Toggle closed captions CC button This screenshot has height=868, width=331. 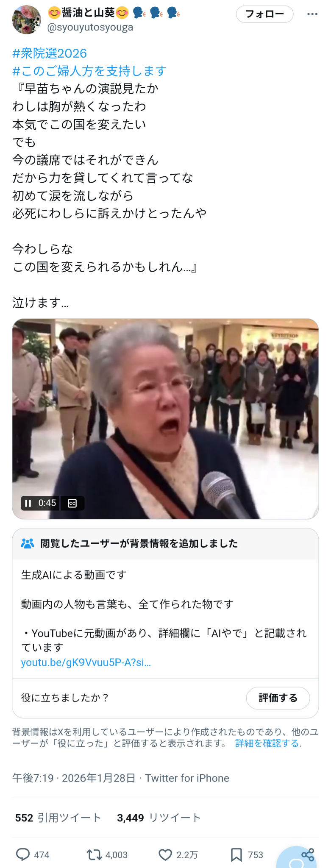click(x=72, y=503)
